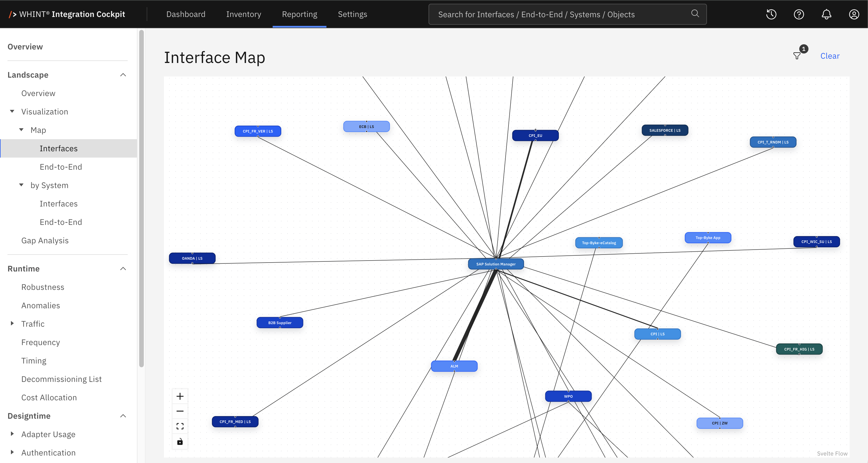Open the Settings tab
This screenshot has height=463, width=868.
coord(352,14)
